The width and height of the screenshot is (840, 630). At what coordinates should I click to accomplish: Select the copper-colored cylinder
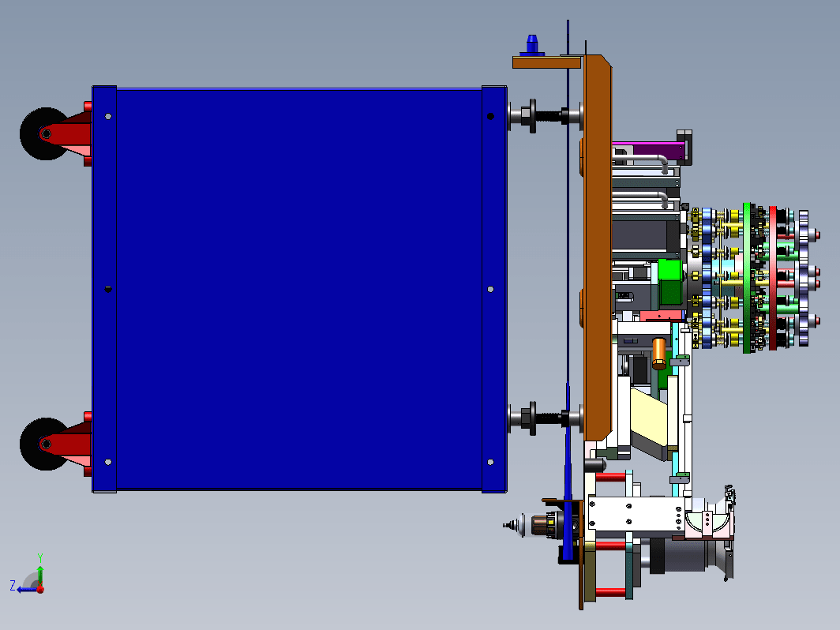pos(659,354)
